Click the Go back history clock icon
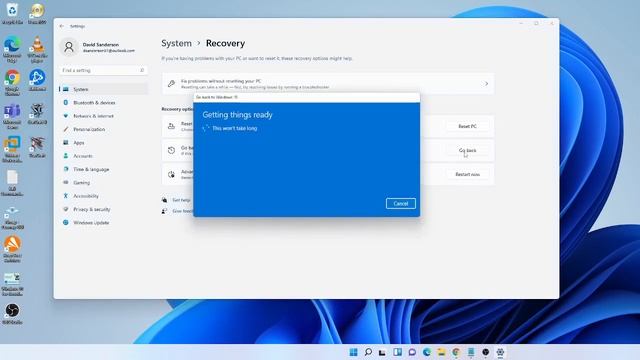640x360 pixels. pos(171,150)
